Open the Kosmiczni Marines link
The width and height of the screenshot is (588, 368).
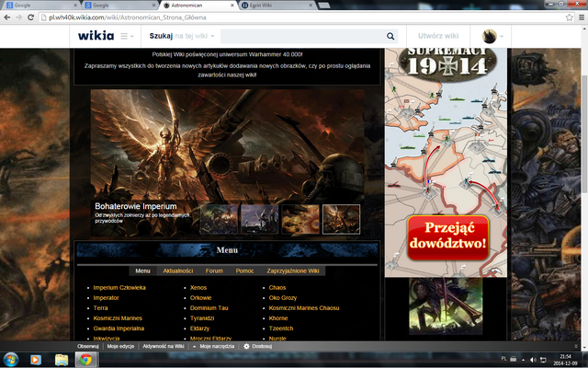point(118,318)
